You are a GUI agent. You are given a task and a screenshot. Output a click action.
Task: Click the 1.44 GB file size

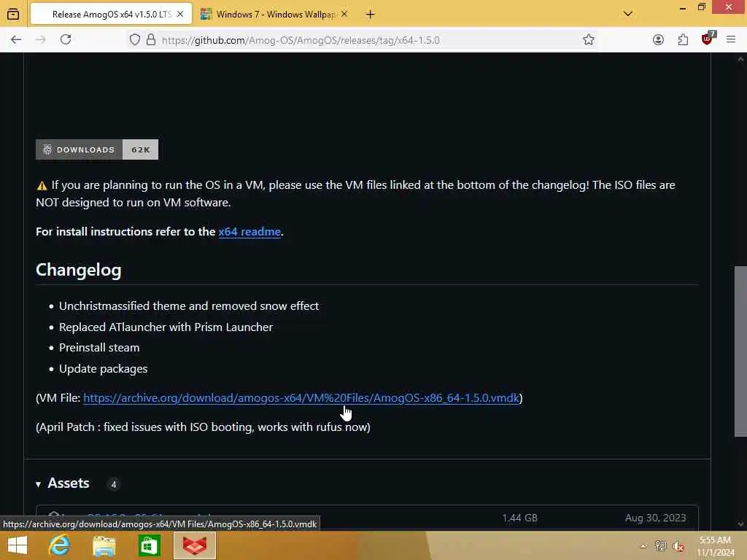519,518
